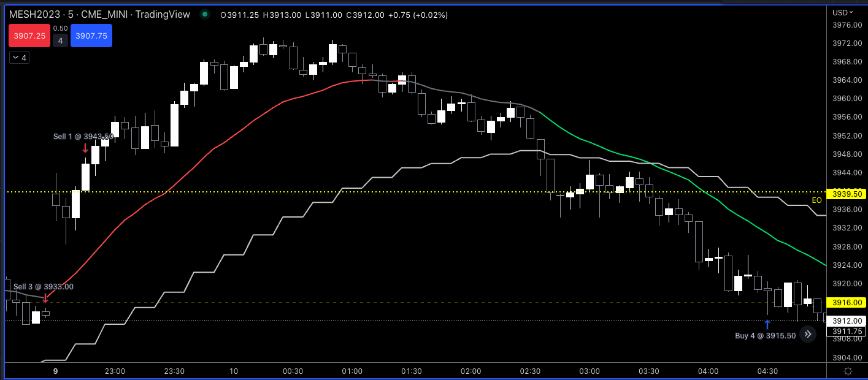The height and width of the screenshot is (380, 868).
Task: Click the 01:30 time axis label
Action: (412, 371)
